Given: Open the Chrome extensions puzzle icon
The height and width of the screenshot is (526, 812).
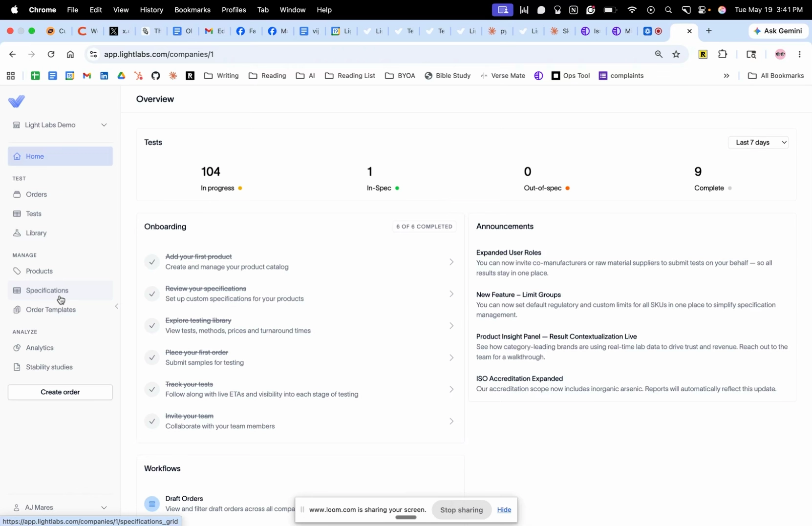Looking at the screenshot, I should click(723, 54).
